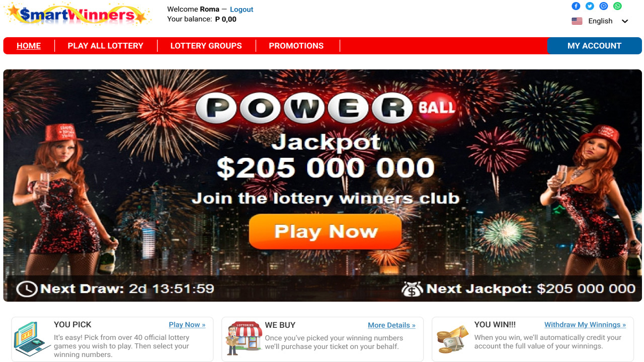
Task: Open the HOME menu item
Action: (x=29, y=46)
